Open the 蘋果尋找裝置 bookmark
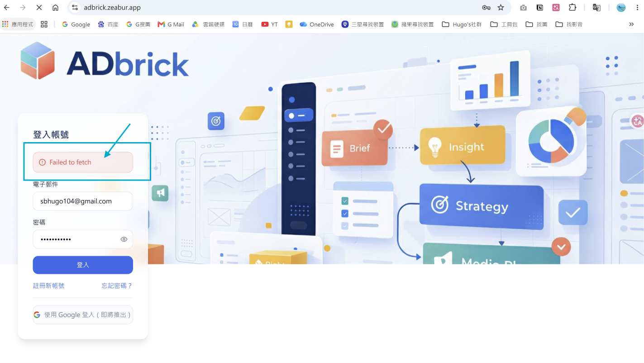 tap(413, 24)
